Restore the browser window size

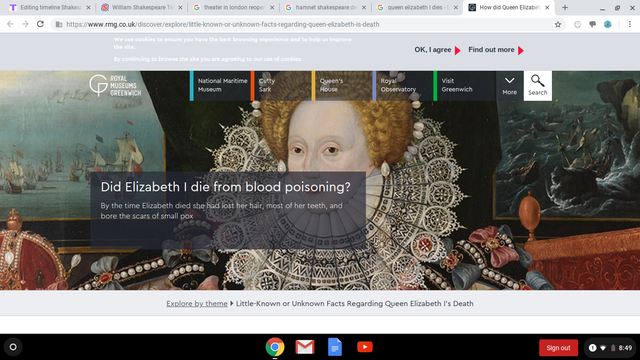(618, 8)
